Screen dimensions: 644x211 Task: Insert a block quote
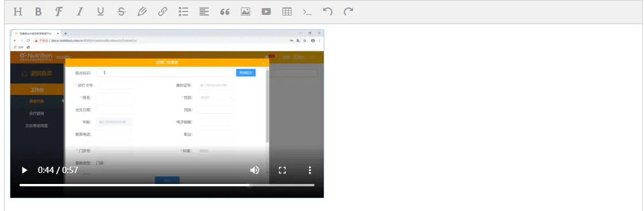[x=225, y=11]
